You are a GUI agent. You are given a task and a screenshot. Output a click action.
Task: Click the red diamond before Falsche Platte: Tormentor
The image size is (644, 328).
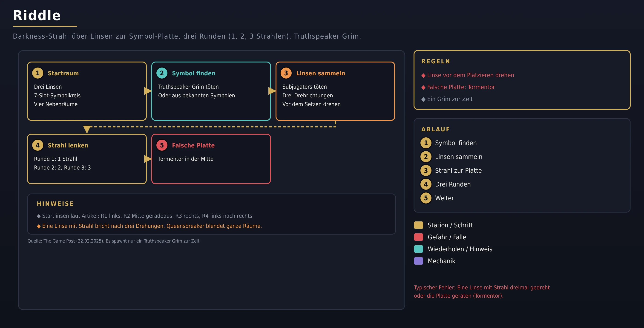[x=423, y=88]
